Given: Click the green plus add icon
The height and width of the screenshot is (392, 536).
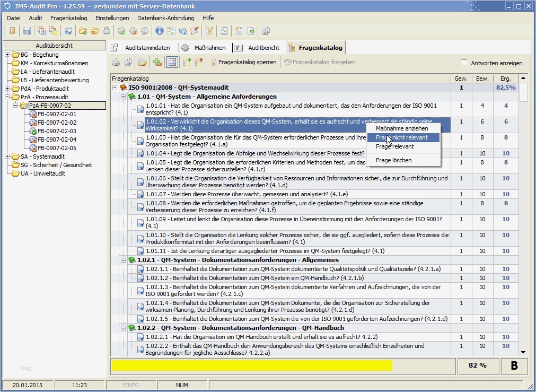Looking at the screenshot, I should coord(157,62).
